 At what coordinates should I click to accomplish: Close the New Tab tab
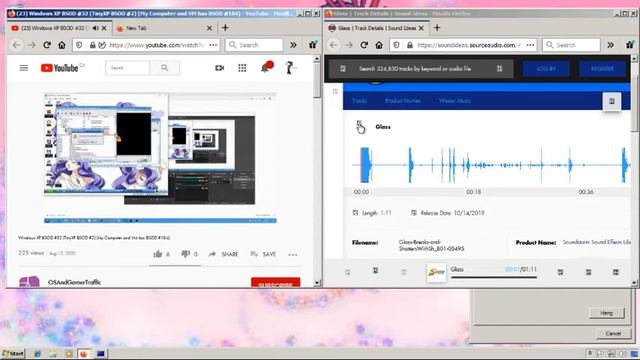coord(209,28)
